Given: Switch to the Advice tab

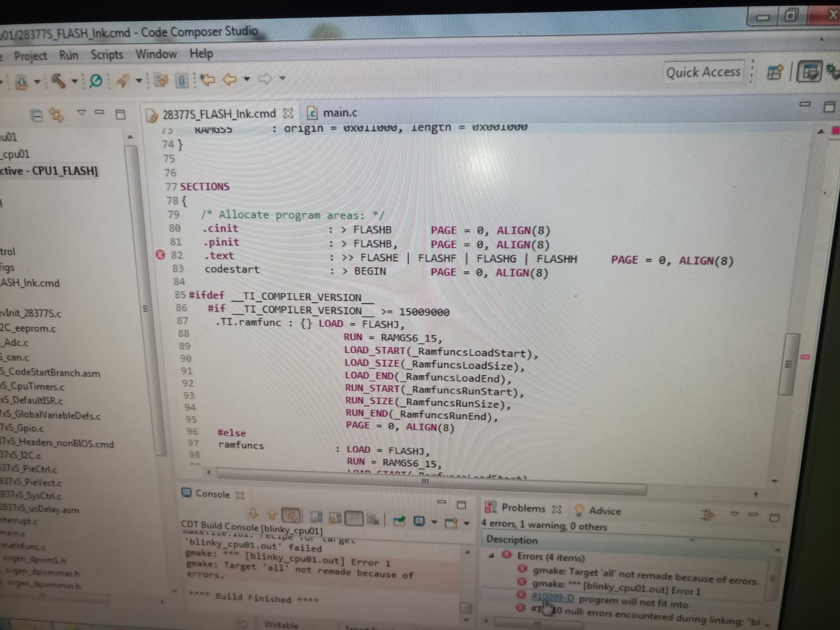Looking at the screenshot, I should [604, 511].
